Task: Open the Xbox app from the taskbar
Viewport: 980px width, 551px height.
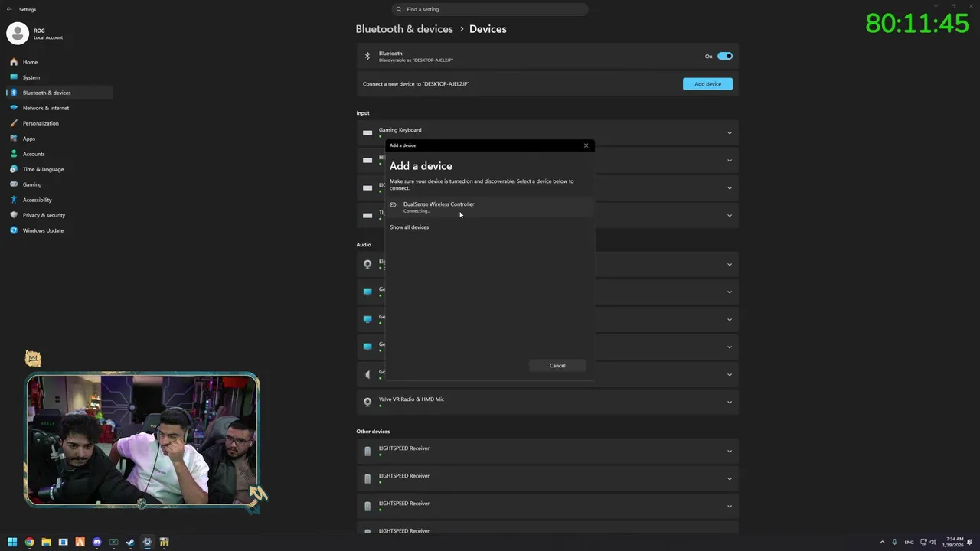Action: coord(113,542)
